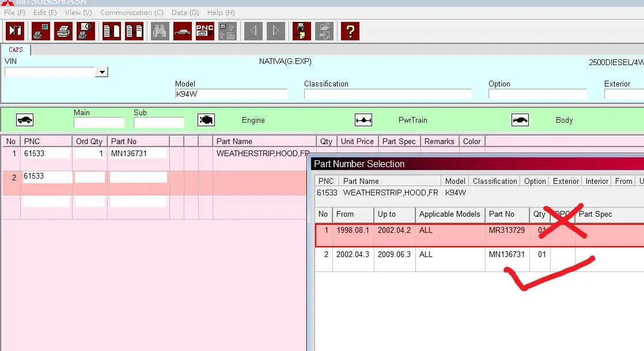
Task: Select part number MR313729 row in dialog
Action: [x=506, y=230]
